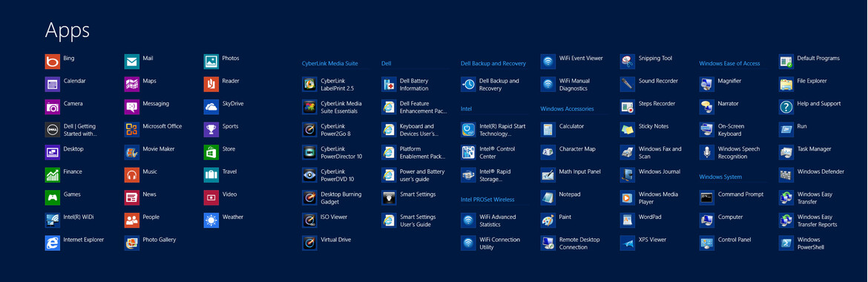This screenshot has width=868, height=282.
Task: Click the "Remote Desktop Connection" label
Action: (579, 243)
